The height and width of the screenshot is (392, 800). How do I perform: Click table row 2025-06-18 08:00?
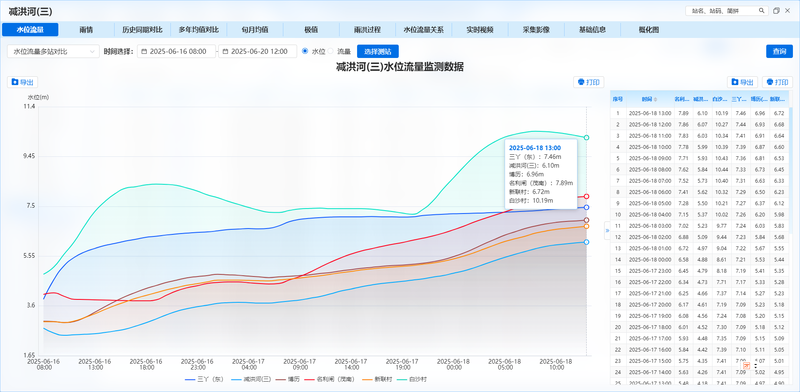tap(700, 169)
